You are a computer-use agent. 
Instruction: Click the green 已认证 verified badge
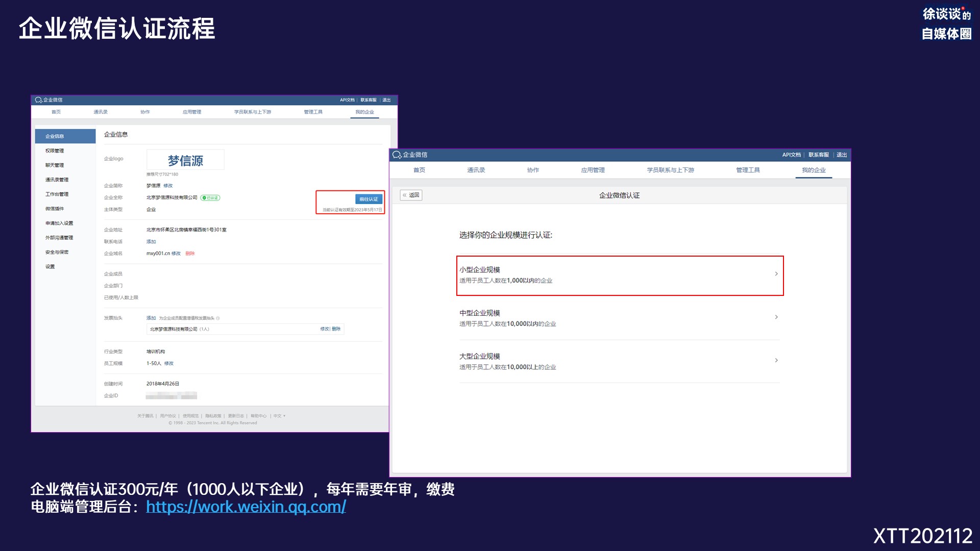[210, 198]
